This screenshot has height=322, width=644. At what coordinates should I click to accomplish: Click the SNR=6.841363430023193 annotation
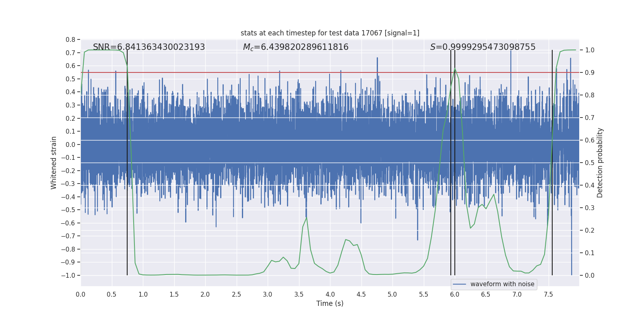pos(149,47)
